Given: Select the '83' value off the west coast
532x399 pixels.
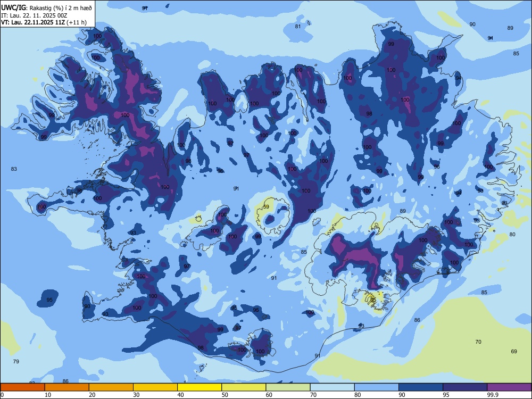Looking at the screenshot, I should [x=14, y=169].
